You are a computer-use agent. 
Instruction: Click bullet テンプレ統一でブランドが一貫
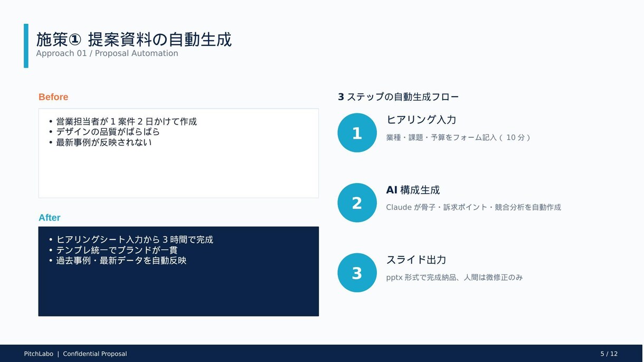pyautogui.click(x=117, y=250)
